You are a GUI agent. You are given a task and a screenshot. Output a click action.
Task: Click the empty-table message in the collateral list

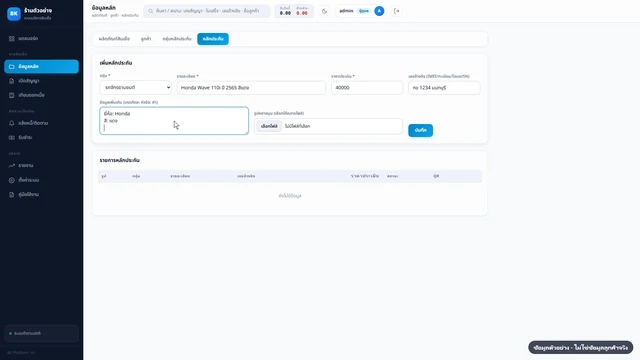tap(290, 196)
